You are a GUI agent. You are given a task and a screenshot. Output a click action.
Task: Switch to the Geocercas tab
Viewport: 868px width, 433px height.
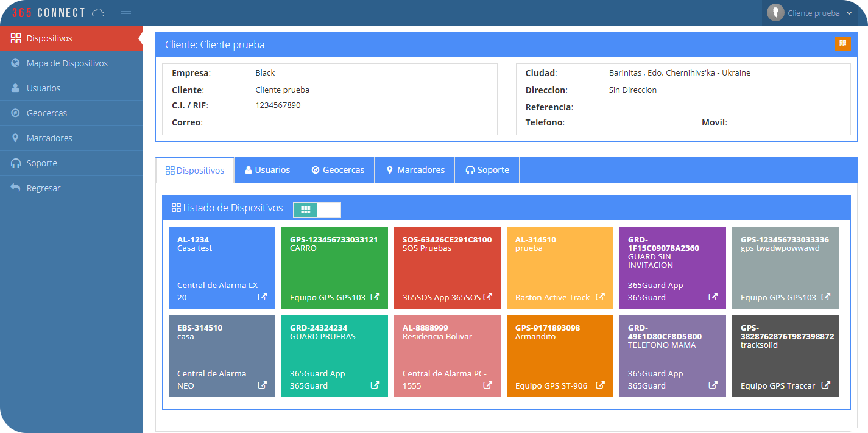[337, 170]
